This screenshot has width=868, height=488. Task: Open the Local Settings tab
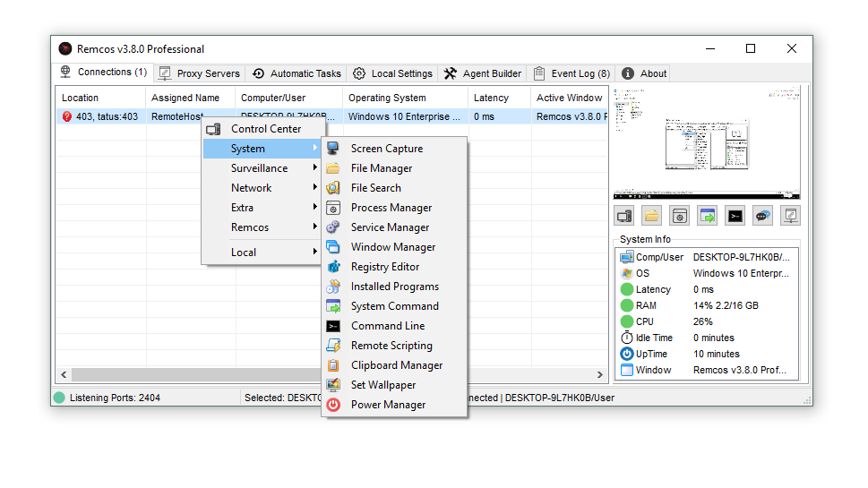(392, 73)
